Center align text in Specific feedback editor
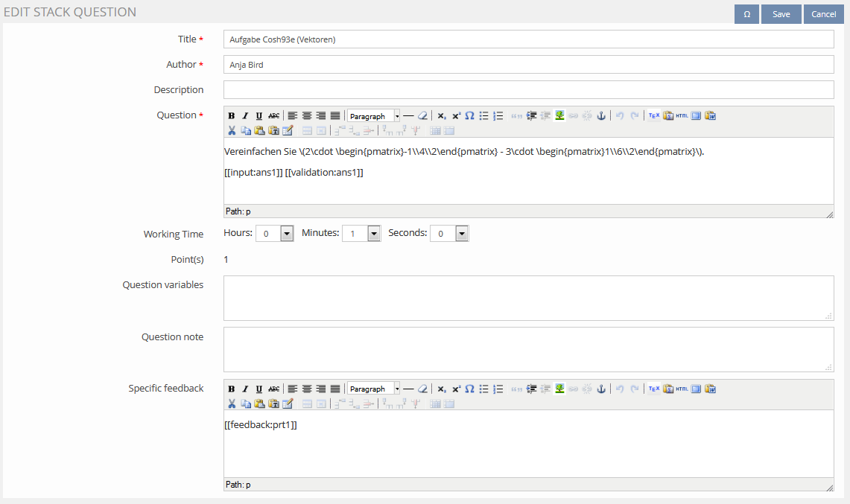850x504 pixels. pyautogui.click(x=306, y=389)
